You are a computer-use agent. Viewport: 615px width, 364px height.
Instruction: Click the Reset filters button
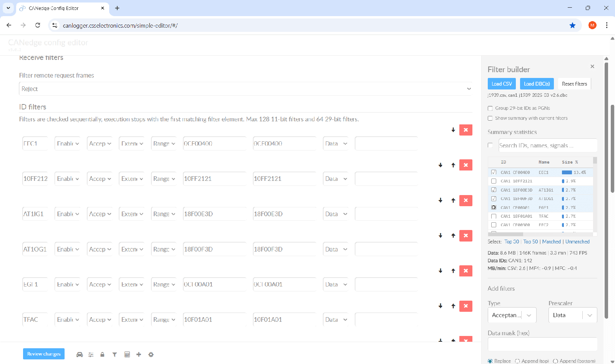[574, 84]
